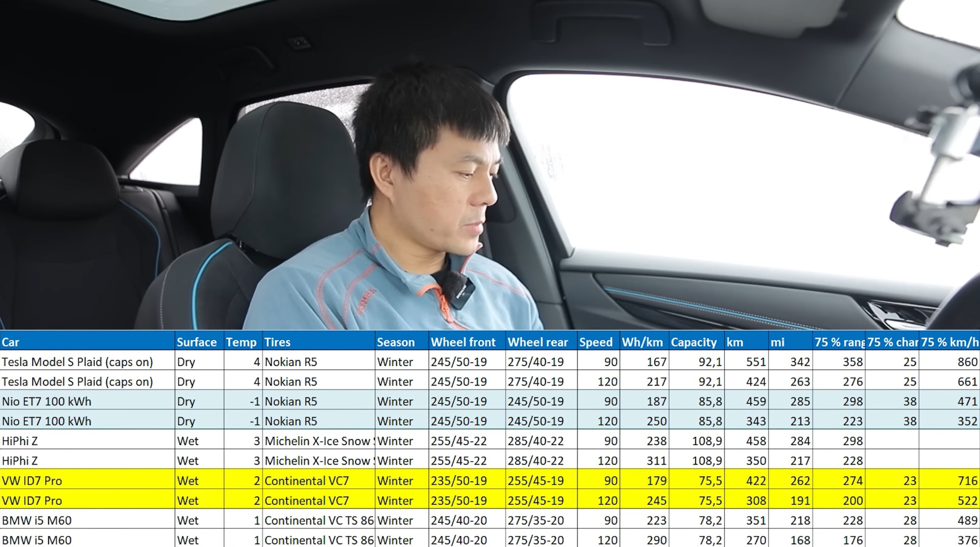Click charging speed value 661
The height and width of the screenshot is (547, 980).
tap(967, 382)
